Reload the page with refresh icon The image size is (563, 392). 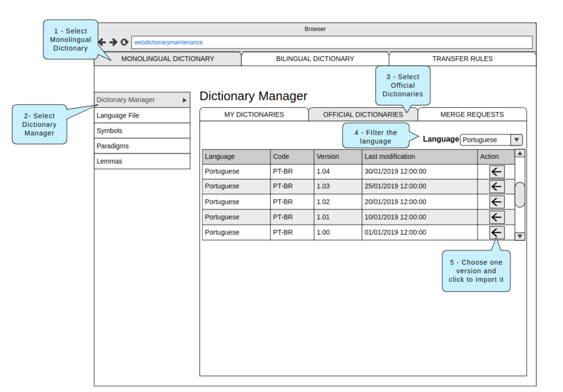(x=125, y=42)
